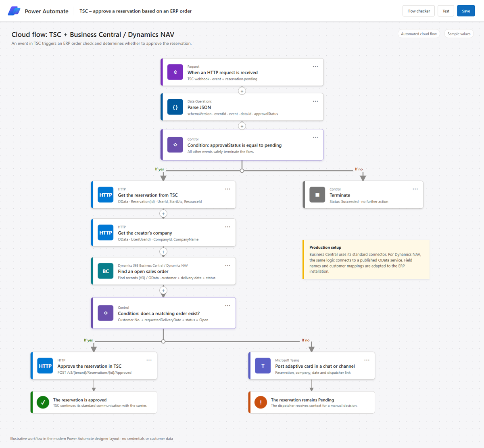The height and width of the screenshot is (448, 484).
Task: Add step below Get the reservation from TSC
Action: point(163,214)
